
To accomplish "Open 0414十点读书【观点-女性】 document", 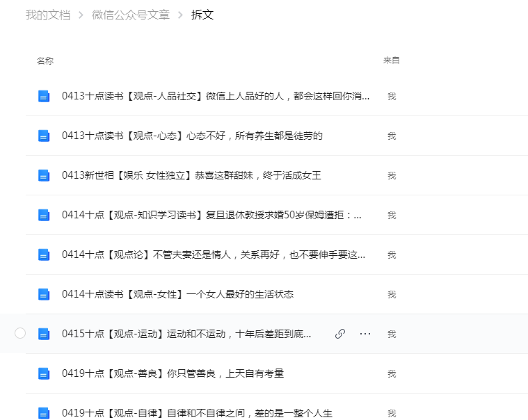I will click(177, 294).
